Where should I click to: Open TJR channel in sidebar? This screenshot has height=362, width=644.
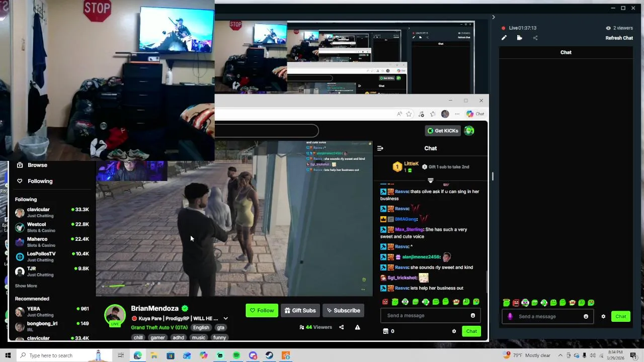(x=52, y=271)
